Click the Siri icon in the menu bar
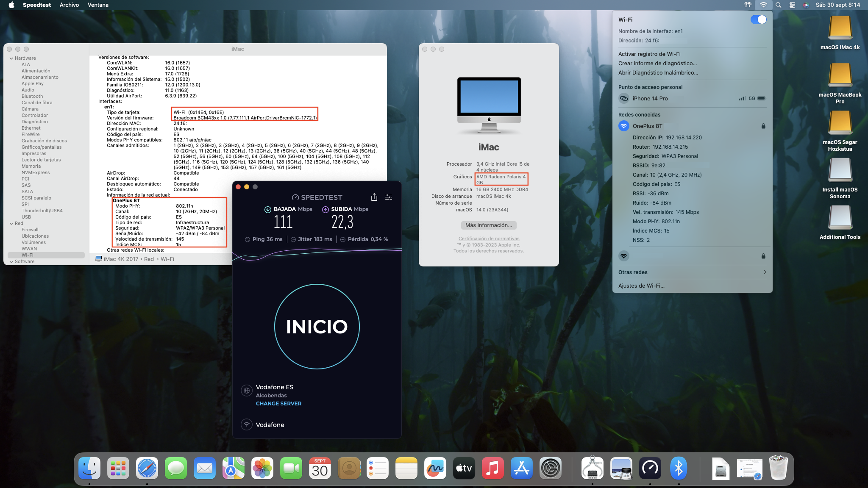 806,5
